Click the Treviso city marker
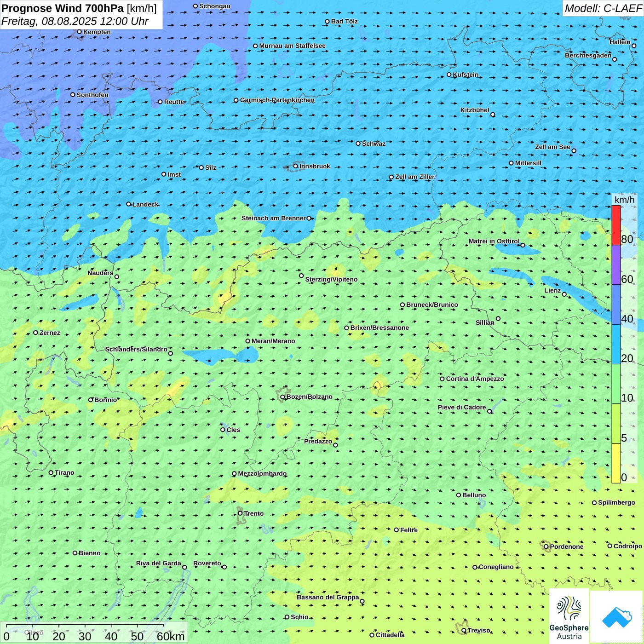The width and height of the screenshot is (644, 644). coord(464,630)
